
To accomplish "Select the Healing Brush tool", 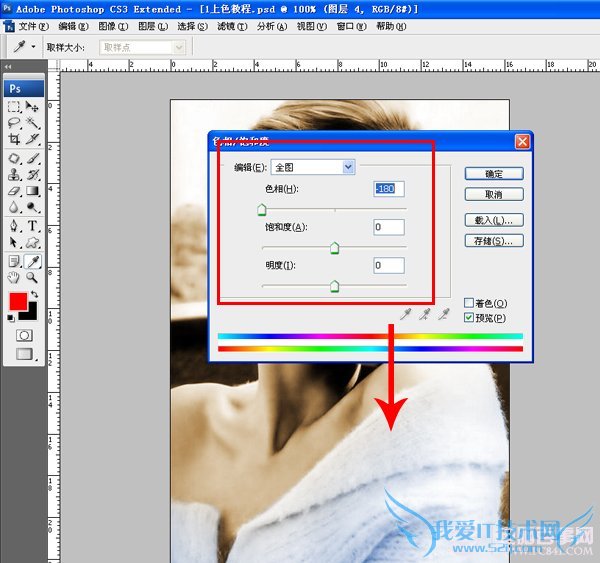I will coord(14,158).
